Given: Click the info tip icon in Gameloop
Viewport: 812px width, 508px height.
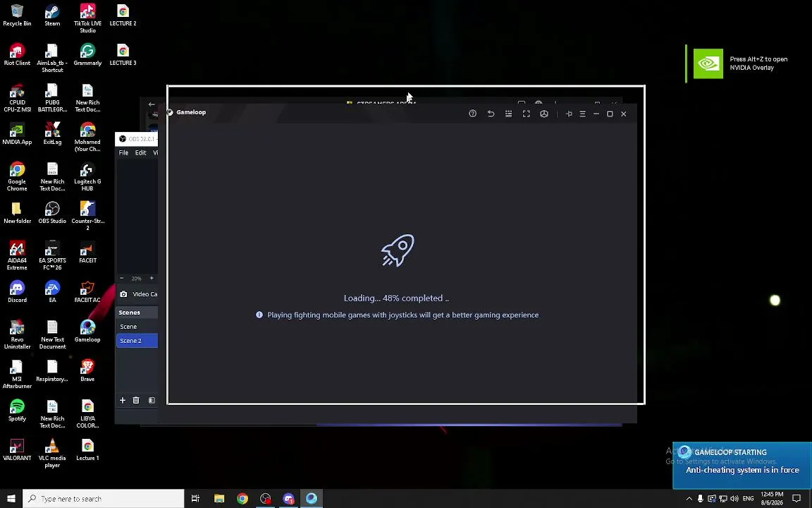Looking at the screenshot, I should click(259, 315).
